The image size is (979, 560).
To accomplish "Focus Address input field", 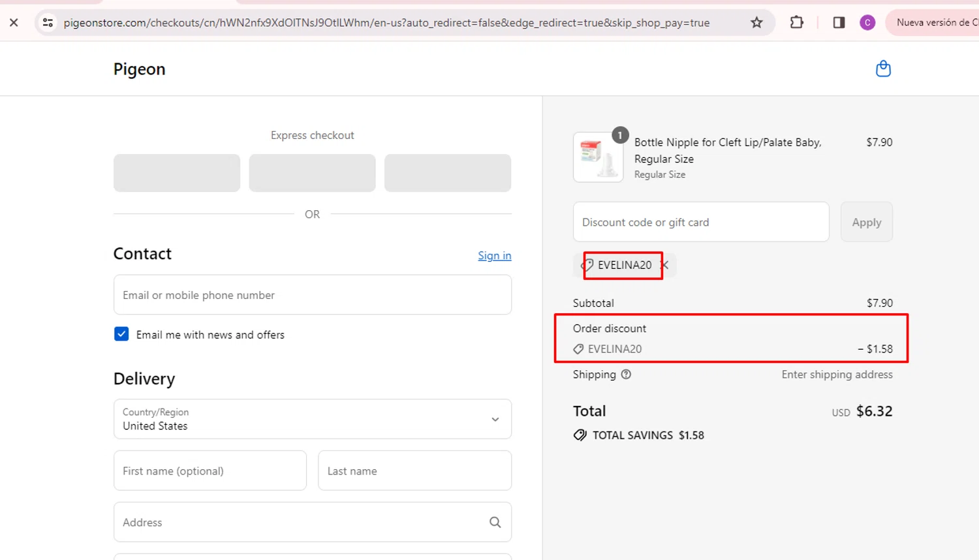I will pos(313,522).
